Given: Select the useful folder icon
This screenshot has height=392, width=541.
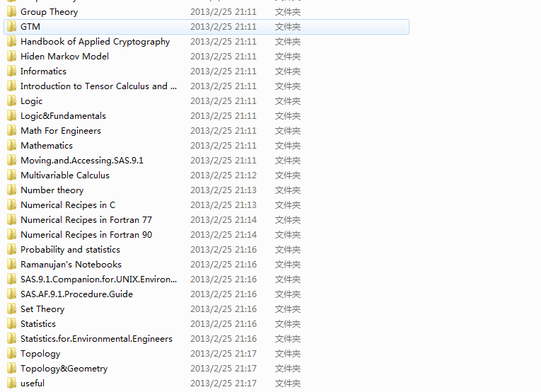Looking at the screenshot, I should tap(11, 384).
